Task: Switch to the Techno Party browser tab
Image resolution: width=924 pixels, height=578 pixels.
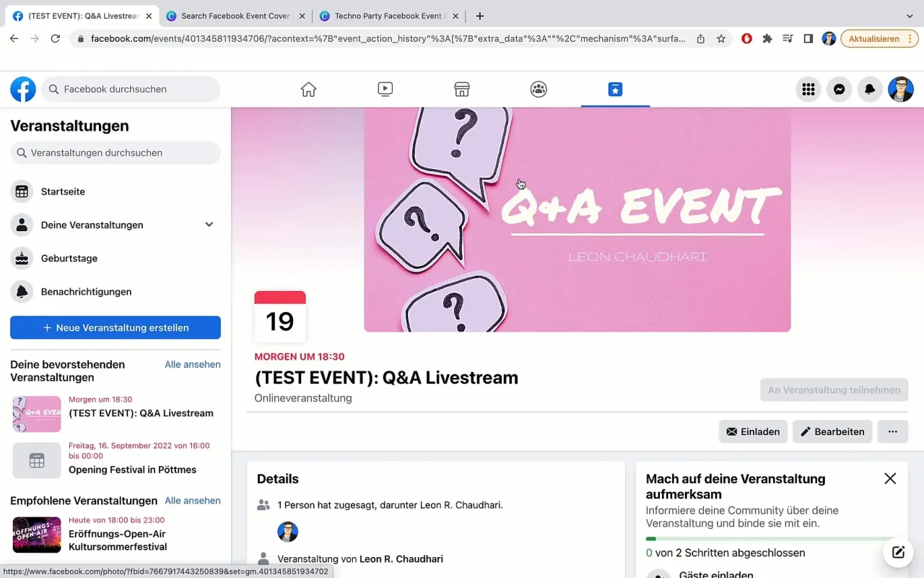Action: click(x=389, y=15)
